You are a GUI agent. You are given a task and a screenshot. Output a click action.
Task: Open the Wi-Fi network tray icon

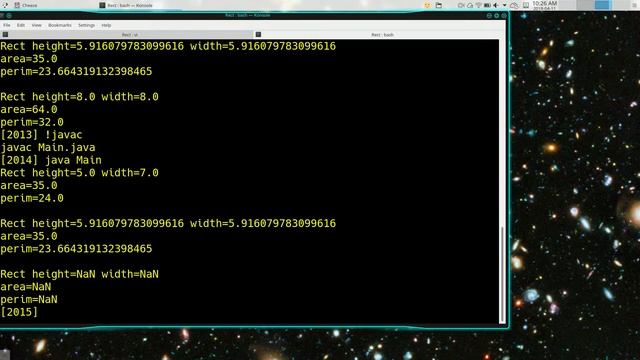478,5
